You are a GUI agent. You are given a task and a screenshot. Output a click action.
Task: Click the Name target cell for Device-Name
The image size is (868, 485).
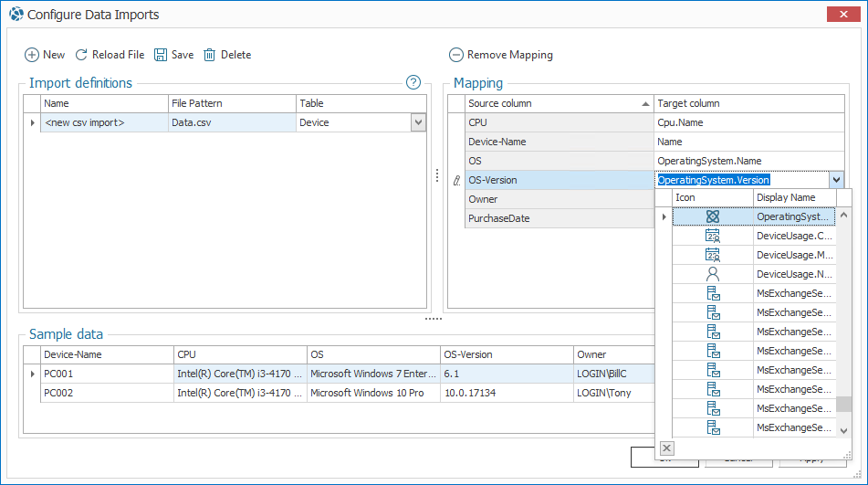749,142
